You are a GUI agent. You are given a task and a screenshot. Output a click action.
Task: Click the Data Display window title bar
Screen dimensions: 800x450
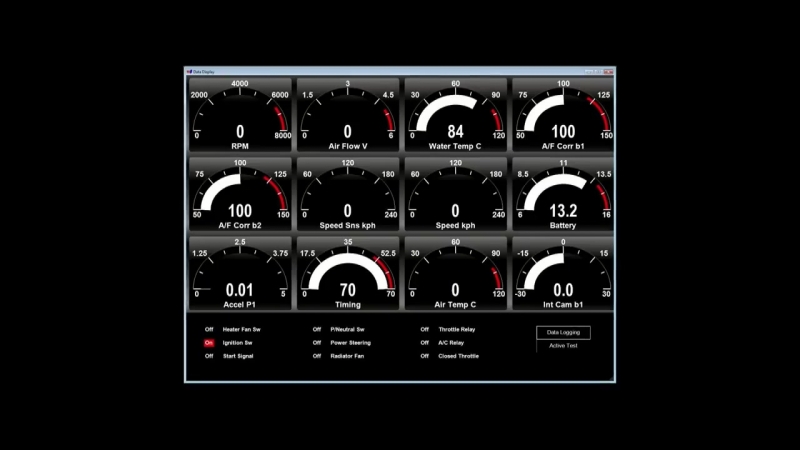[x=400, y=71]
